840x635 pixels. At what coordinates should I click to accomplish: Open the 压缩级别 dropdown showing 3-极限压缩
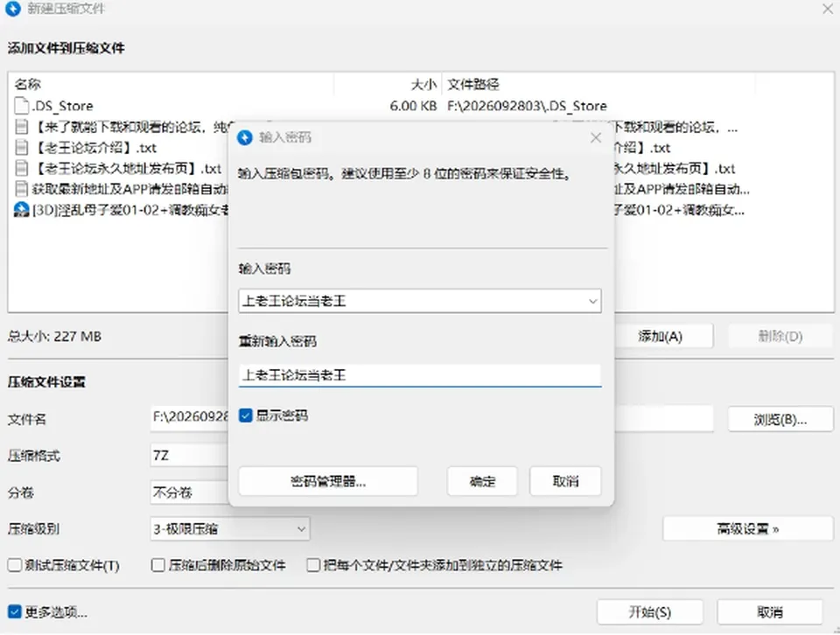[x=230, y=529]
